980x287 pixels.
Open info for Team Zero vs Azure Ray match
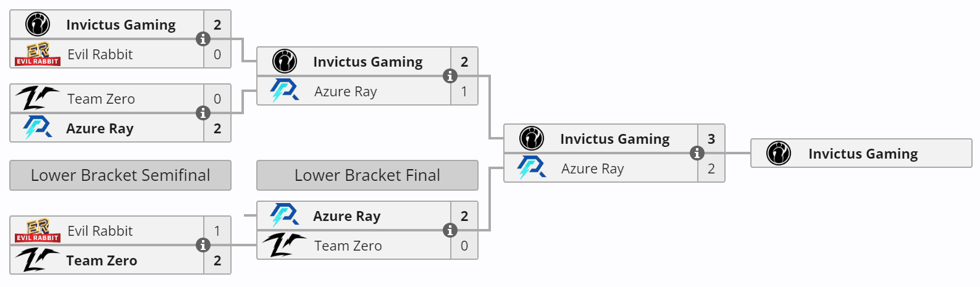(203, 113)
